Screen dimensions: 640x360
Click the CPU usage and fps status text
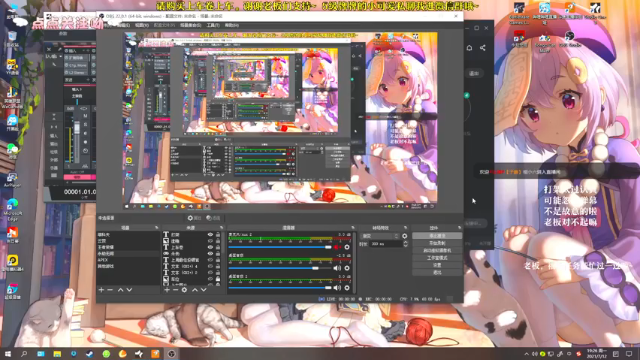point(420,299)
